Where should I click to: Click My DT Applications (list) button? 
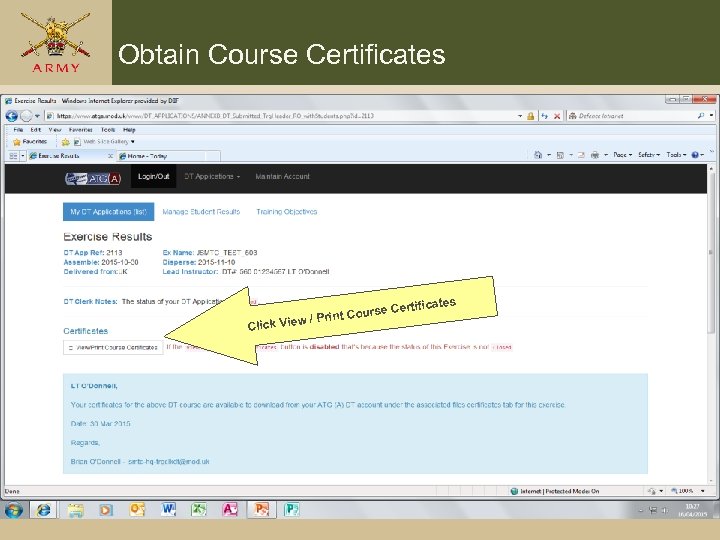(x=108, y=212)
